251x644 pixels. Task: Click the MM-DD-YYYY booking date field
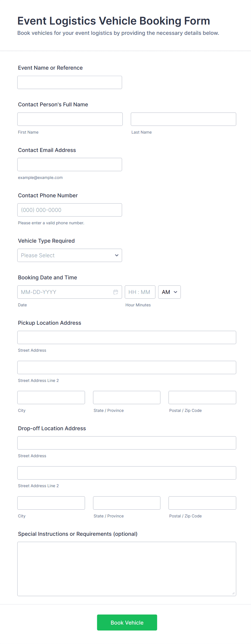point(65,292)
